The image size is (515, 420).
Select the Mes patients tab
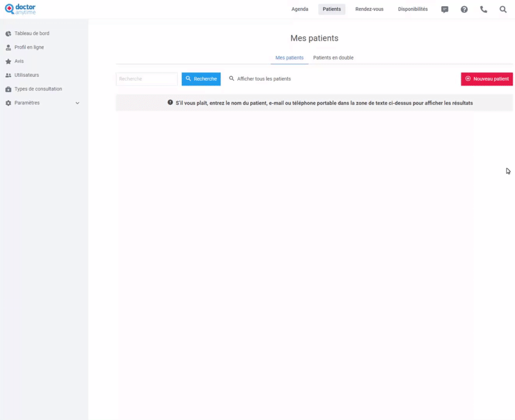tap(289, 58)
